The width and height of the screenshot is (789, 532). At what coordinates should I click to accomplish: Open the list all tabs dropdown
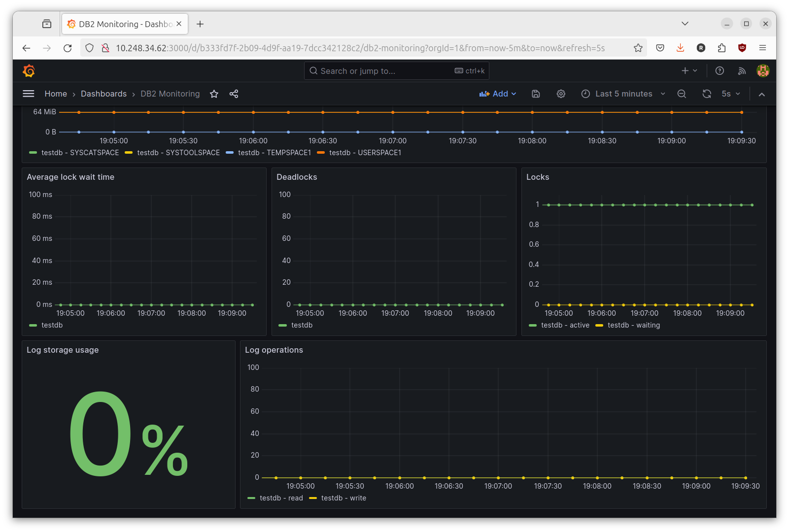coord(685,24)
